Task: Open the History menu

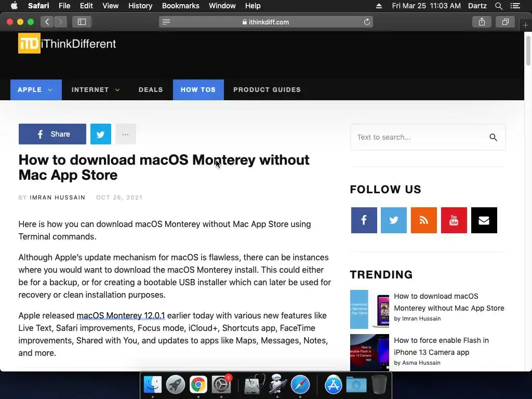Action: point(140,6)
